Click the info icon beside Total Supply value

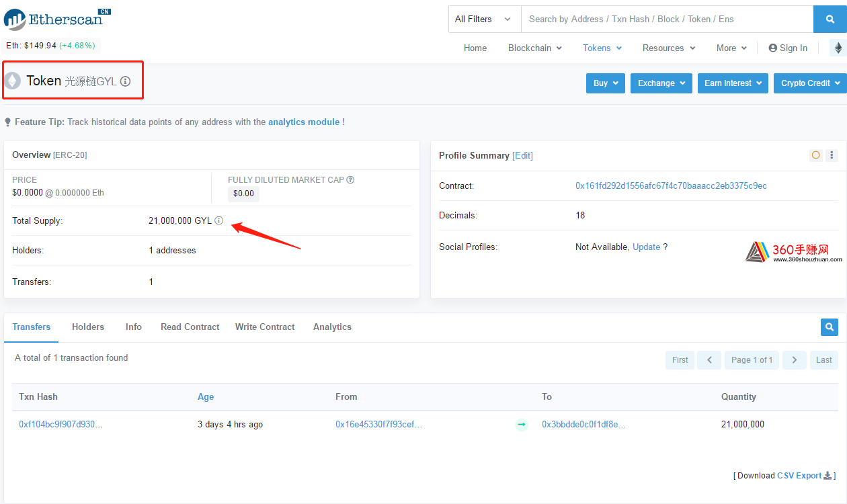tap(218, 220)
